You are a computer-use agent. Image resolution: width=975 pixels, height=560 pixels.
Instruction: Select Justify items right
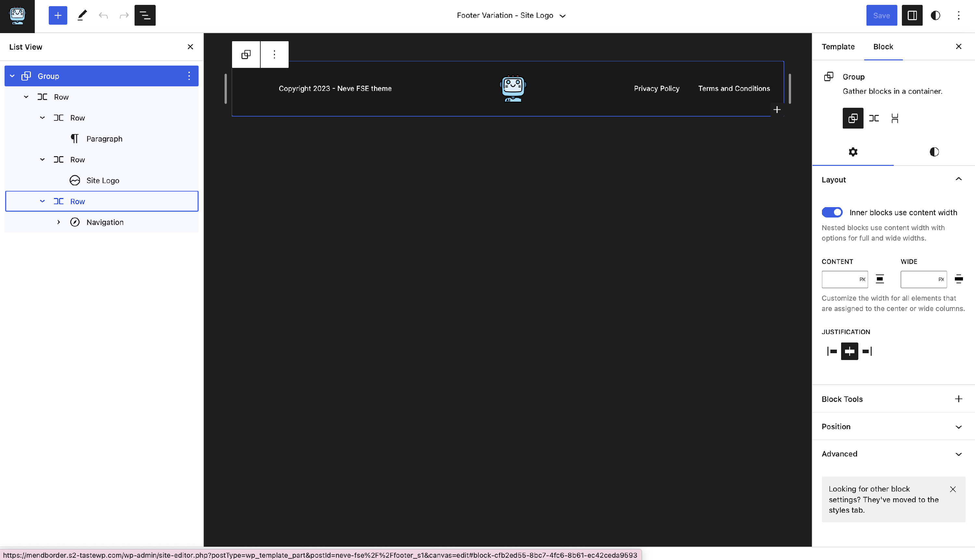(x=867, y=351)
